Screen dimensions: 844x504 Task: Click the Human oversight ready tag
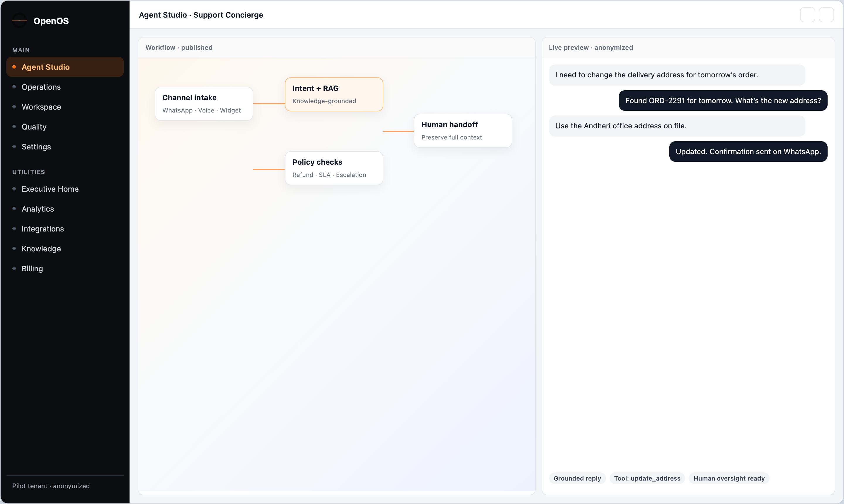click(x=729, y=478)
